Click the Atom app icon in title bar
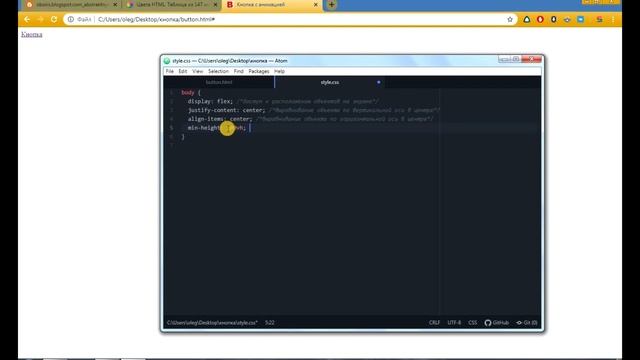Image resolution: width=640 pixels, height=360 pixels. click(x=167, y=61)
